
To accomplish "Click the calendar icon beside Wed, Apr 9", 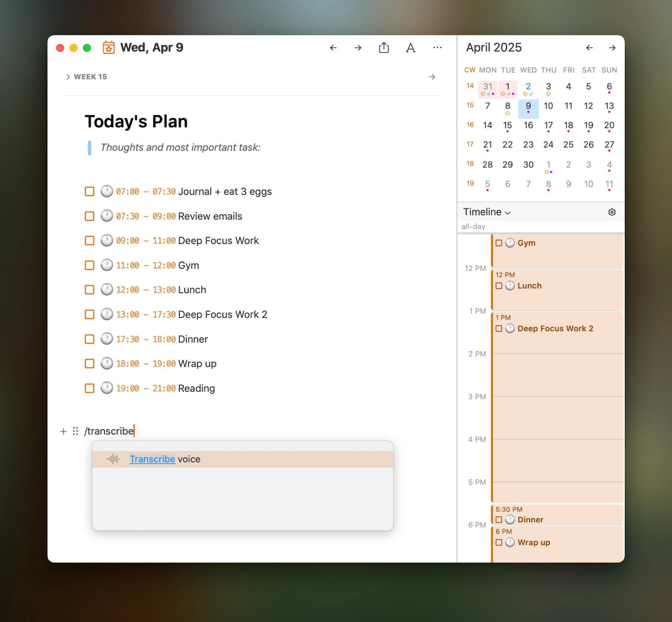I will [x=108, y=47].
